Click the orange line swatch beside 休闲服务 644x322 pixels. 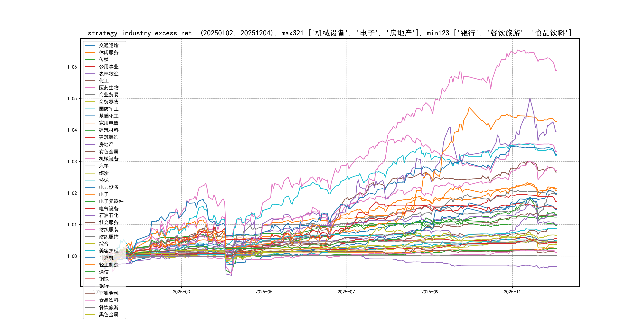90,52
